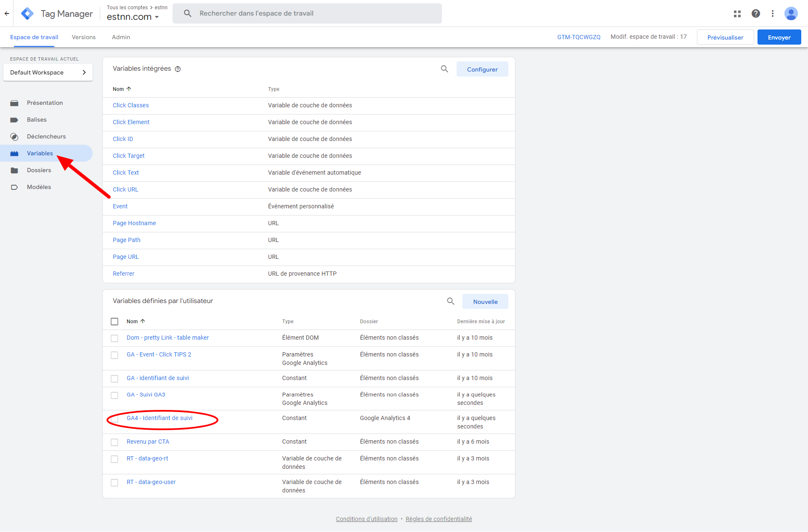Click the back arrow next to Tag Manager
The image size is (808, 532).
7,13
